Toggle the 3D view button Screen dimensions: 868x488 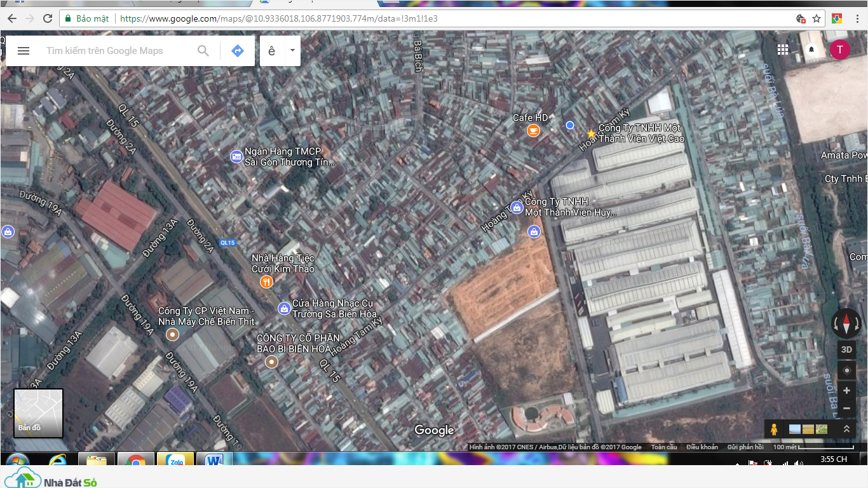pos(846,349)
